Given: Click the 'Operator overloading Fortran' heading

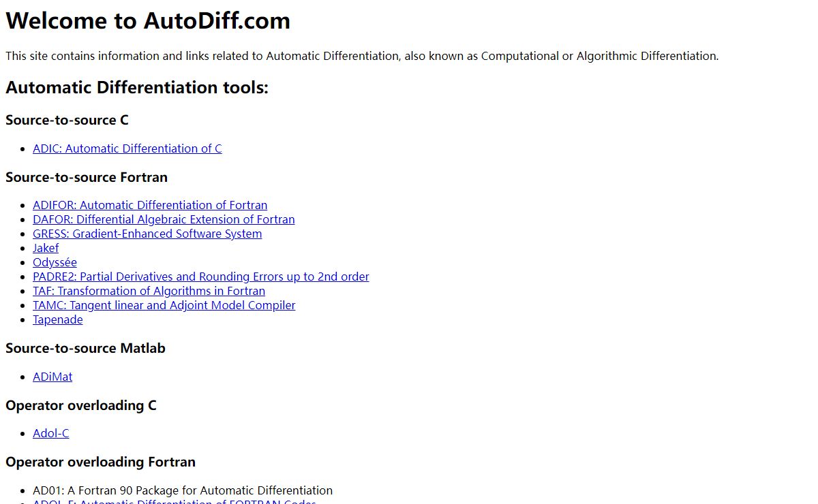Looking at the screenshot, I should coord(100,462).
